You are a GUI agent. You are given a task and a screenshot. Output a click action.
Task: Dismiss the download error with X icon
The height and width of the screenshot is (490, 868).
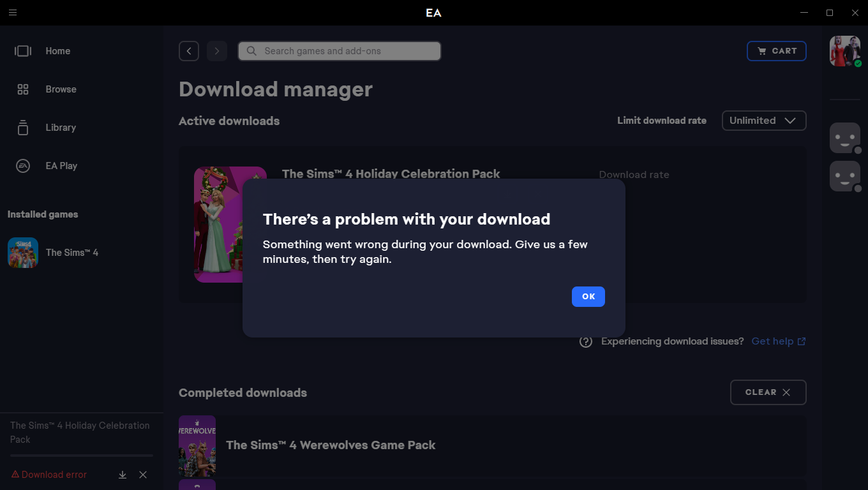(x=143, y=475)
